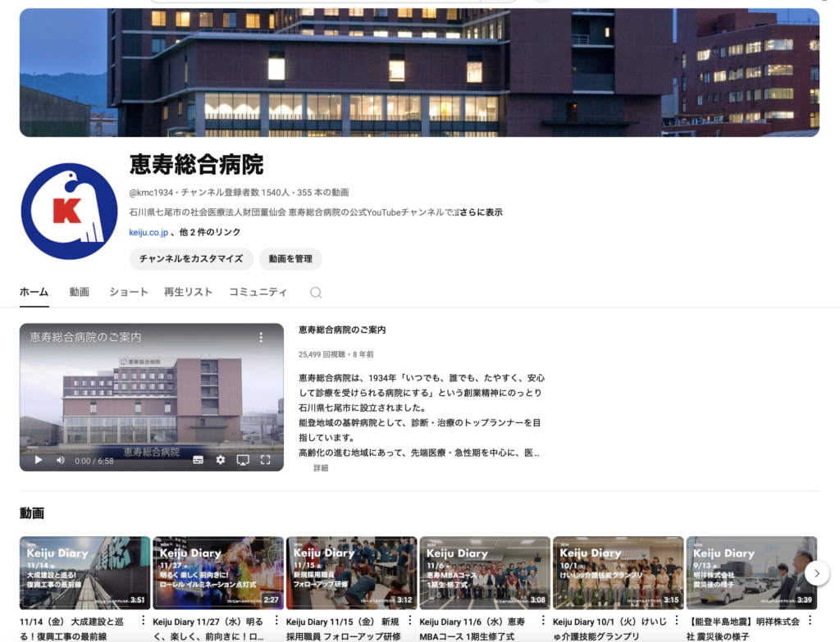Open the 再生リスト tab
840x642 pixels.
click(188, 293)
